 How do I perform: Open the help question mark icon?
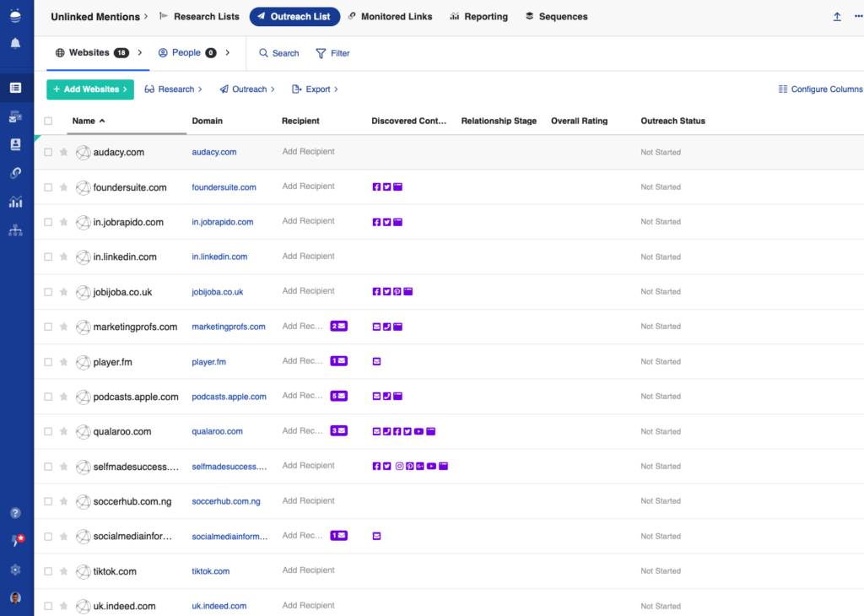pos(15,512)
